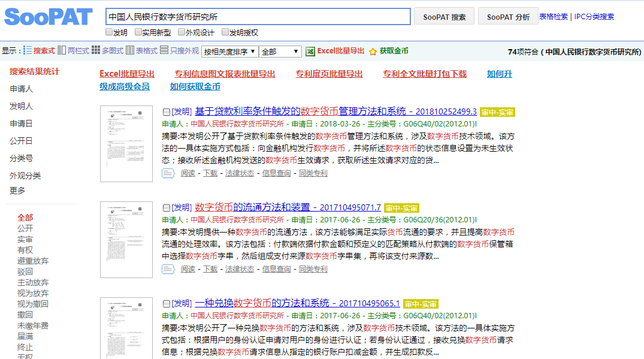Click the SooPAT 搜索 button

point(444,16)
